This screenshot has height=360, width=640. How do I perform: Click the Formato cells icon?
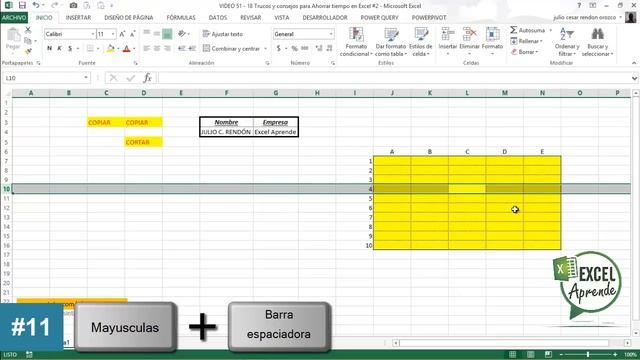492,34
